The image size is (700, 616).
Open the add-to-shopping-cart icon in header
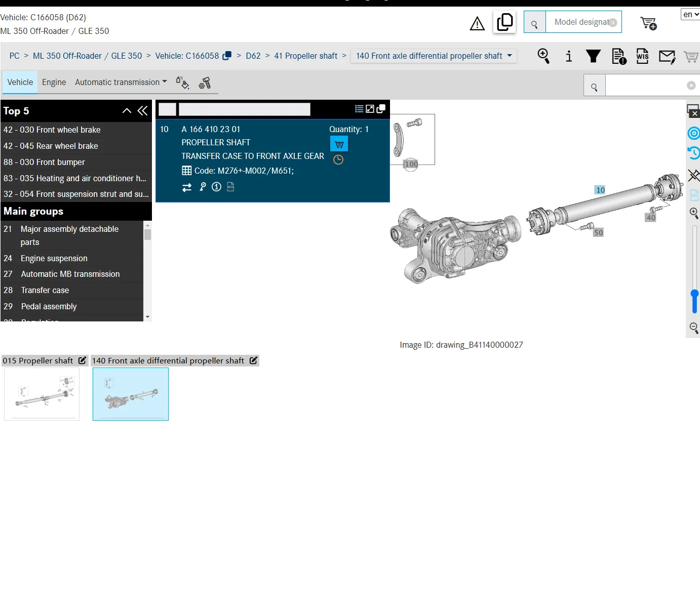point(648,23)
